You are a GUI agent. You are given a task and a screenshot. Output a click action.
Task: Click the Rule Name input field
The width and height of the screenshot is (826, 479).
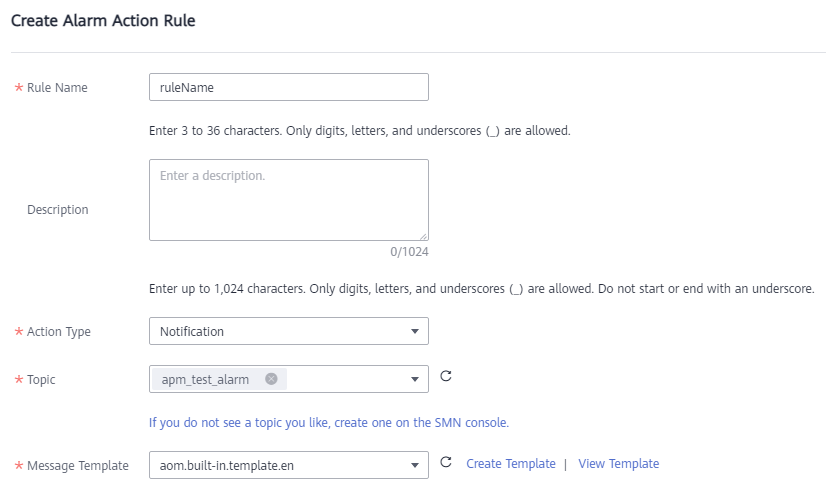click(289, 87)
